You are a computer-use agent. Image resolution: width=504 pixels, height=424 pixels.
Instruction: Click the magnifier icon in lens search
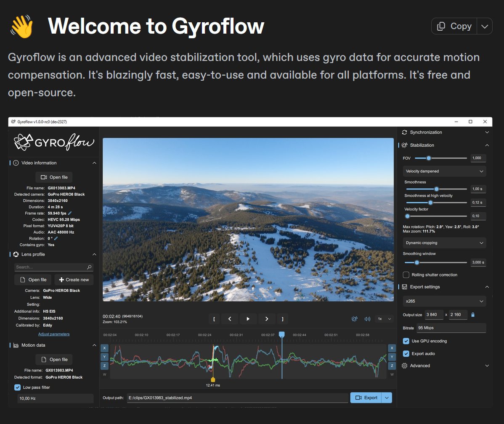coord(89,267)
